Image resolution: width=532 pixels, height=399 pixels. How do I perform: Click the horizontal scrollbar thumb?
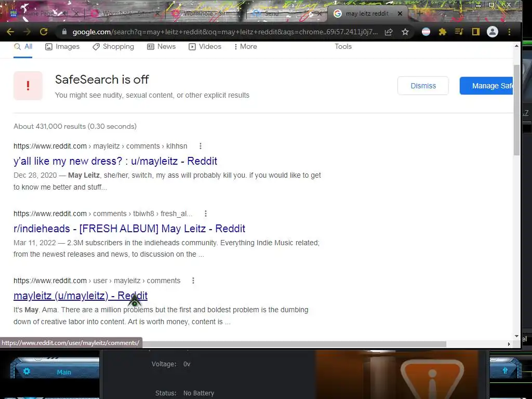295,344
